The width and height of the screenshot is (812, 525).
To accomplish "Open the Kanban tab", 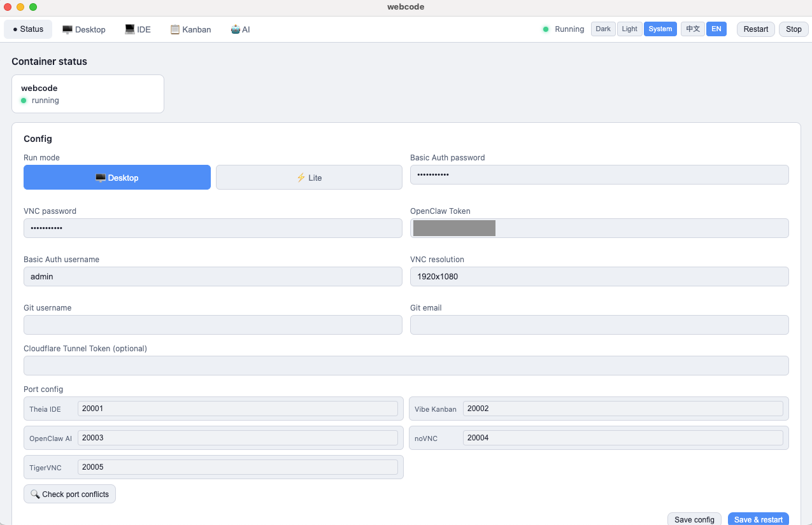I will pyautogui.click(x=190, y=29).
